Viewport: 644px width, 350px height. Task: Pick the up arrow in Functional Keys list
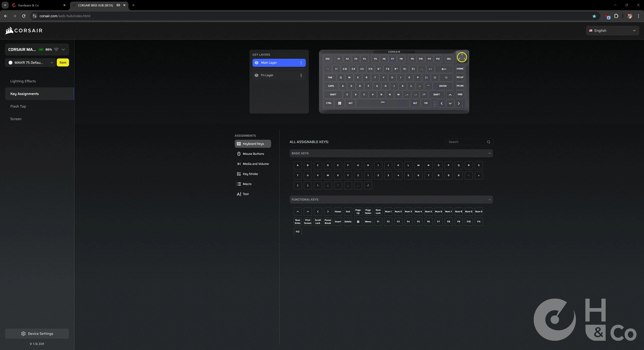[298, 212]
